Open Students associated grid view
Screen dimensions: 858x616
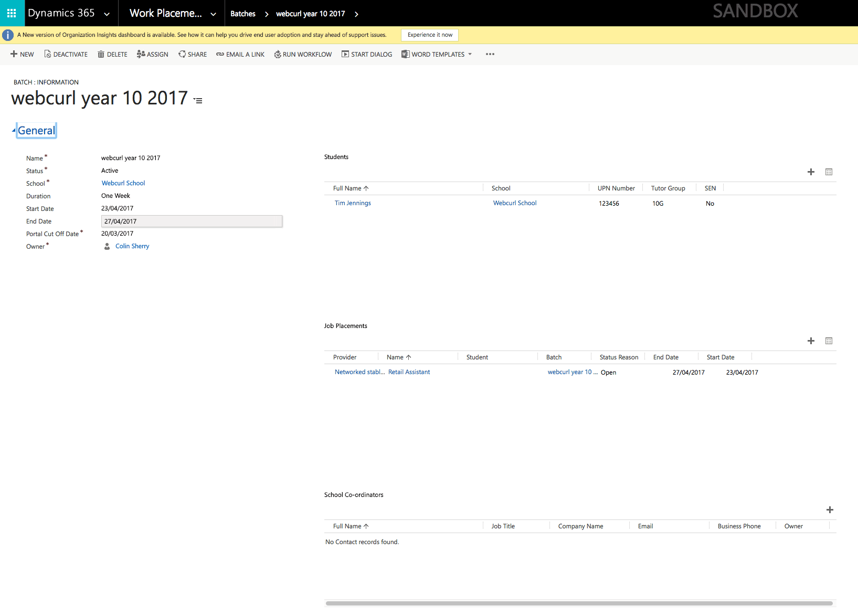[829, 172]
